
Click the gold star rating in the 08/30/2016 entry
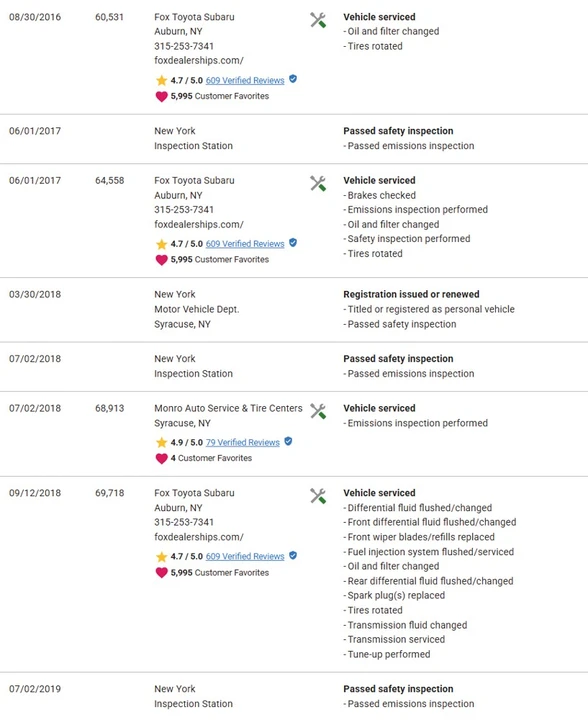pos(161,81)
